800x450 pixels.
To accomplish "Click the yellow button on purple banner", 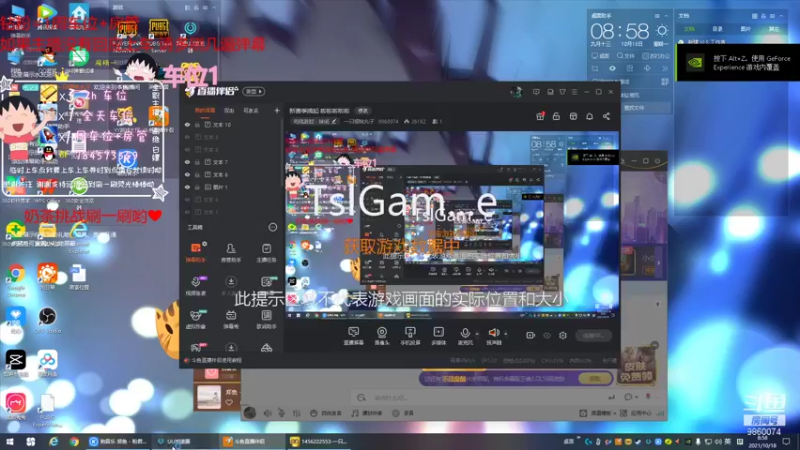I will [595, 379].
